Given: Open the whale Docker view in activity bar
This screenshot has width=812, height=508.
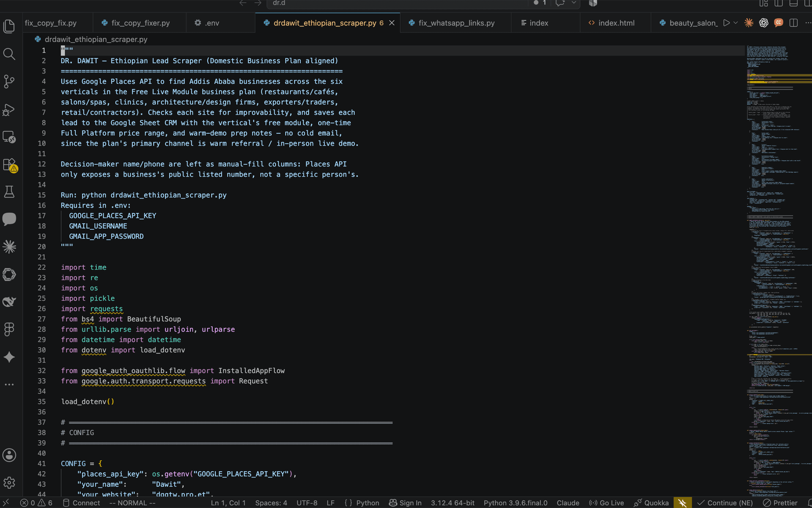Looking at the screenshot, I should pyautogui.click(x=9, y=302).
